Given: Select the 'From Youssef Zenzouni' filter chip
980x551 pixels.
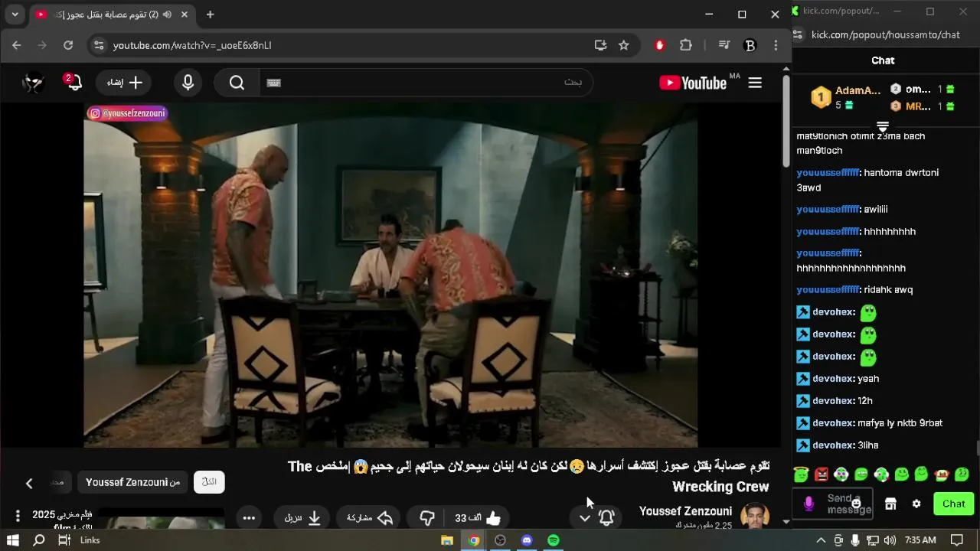Looking at the screenshot, I should 132,482.
